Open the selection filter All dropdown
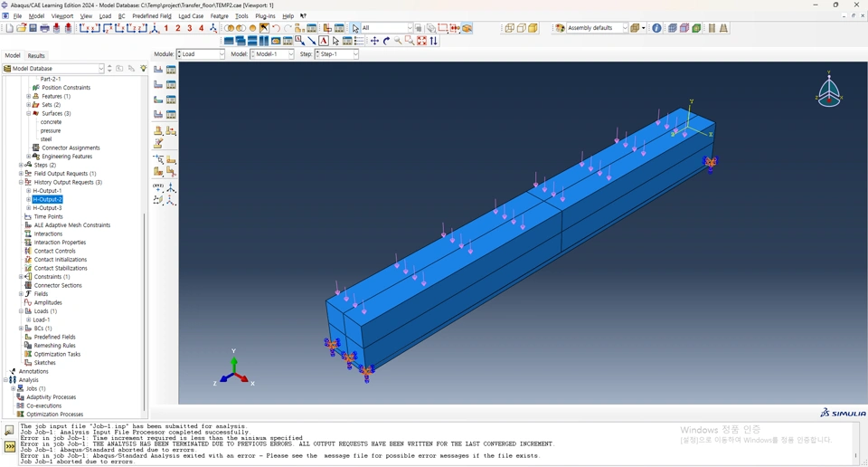The width and height of the screenshot is (868, 467). pos(387,28)
